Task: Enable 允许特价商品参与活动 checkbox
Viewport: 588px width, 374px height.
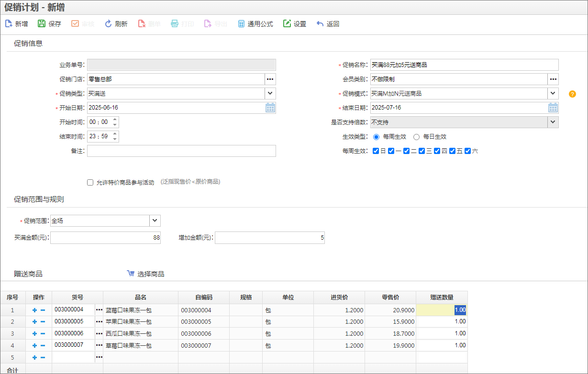Action: click(90, 182)
